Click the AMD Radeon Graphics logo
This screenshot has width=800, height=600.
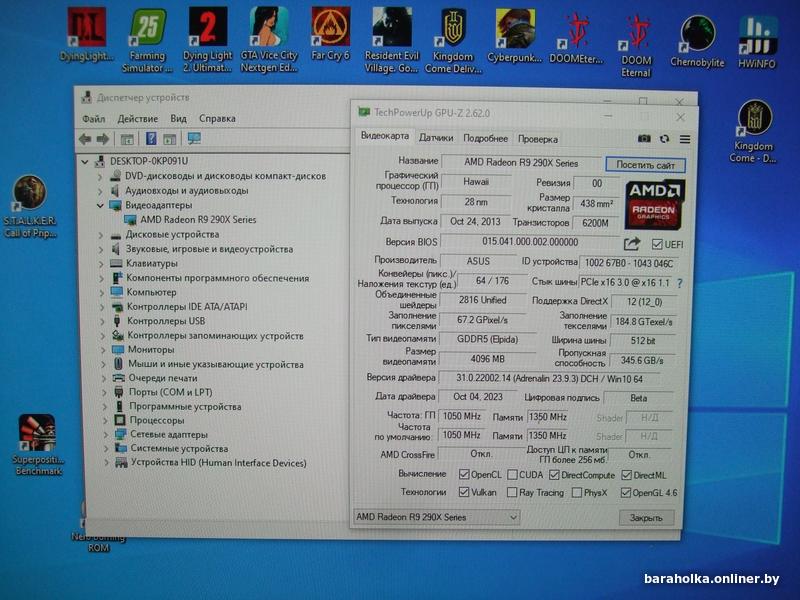655,205
